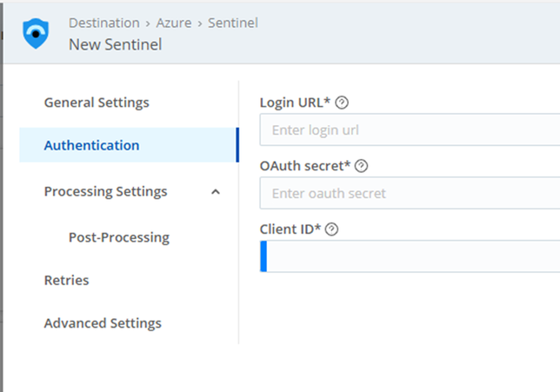Click the Azure breadcrumb link
560x392 pixels.
(174, 23)
